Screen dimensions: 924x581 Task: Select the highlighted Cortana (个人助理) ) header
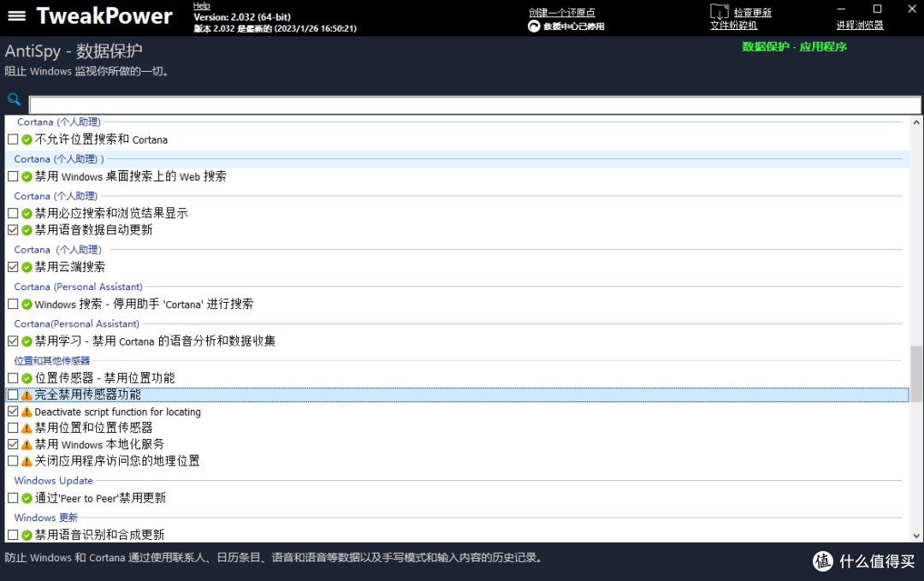click(59, 159)
